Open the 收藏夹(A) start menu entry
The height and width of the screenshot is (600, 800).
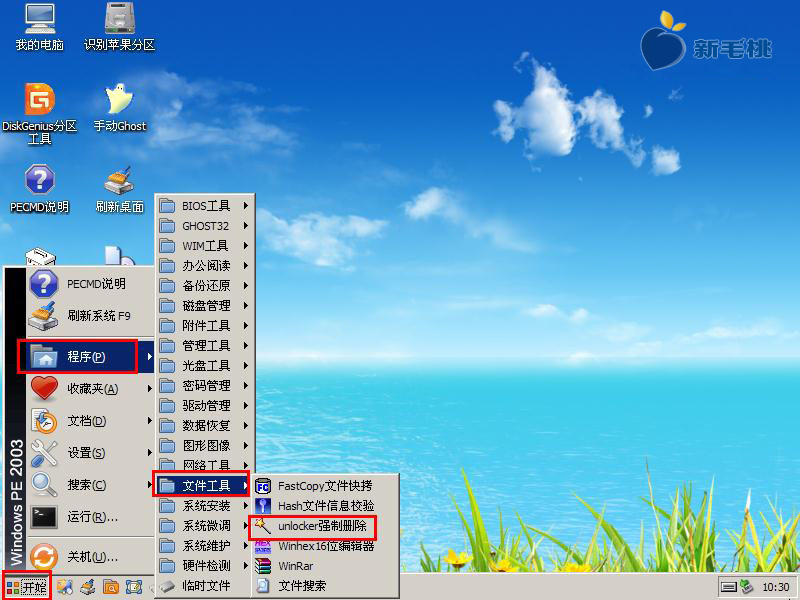(x=90, y=389)
